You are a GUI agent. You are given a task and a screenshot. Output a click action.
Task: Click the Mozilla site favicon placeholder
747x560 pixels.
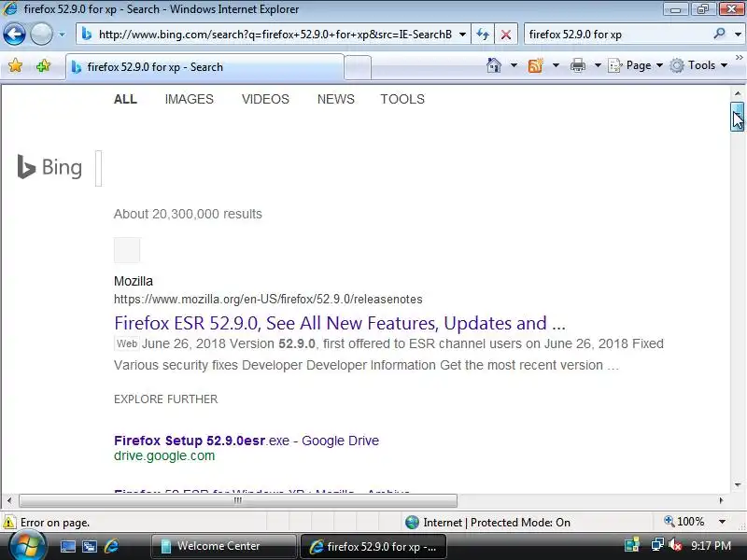coord(127,250)
